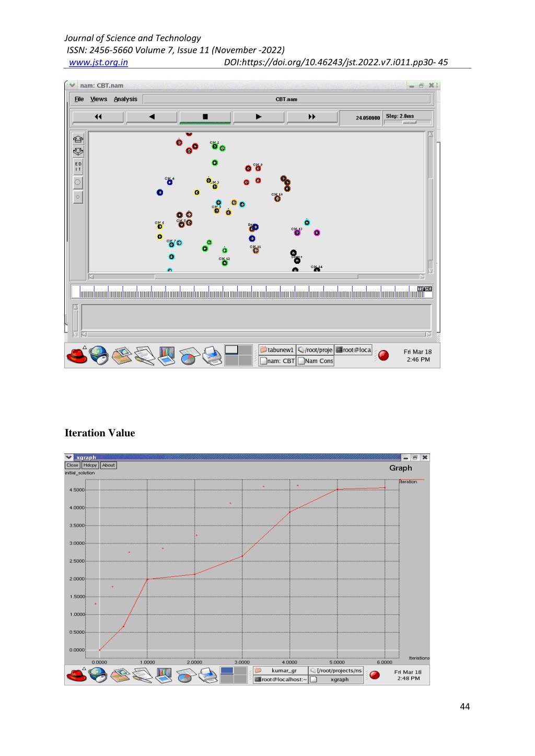Switch to Nam Cons taskbar entry
The width and height of the screenshot is (535, 756).
pyautogui.click(x=315, y=361)
